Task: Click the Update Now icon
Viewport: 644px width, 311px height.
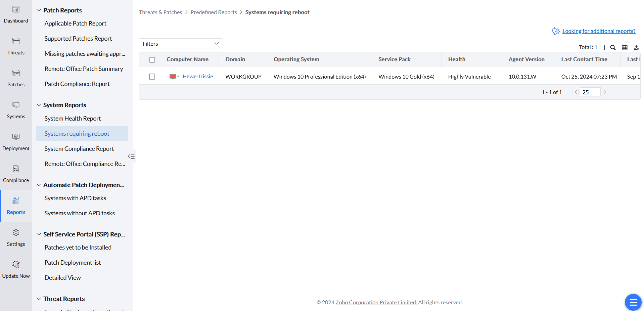Action: click(16, 265)
